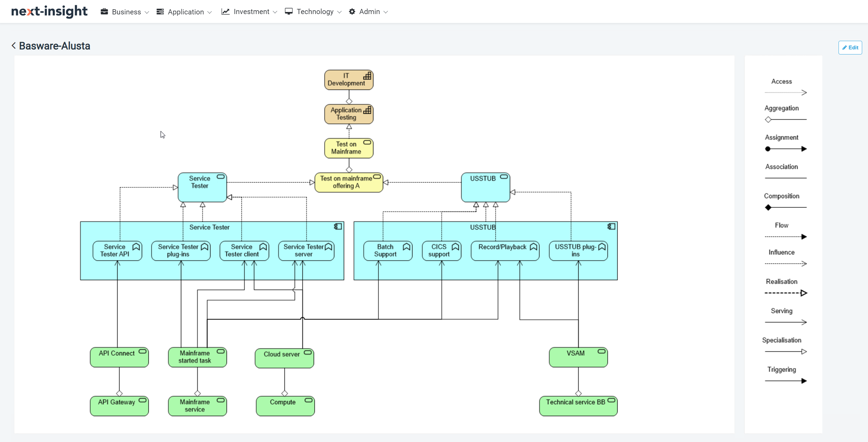Click the Investment chart icon

(x=225, y=12)
